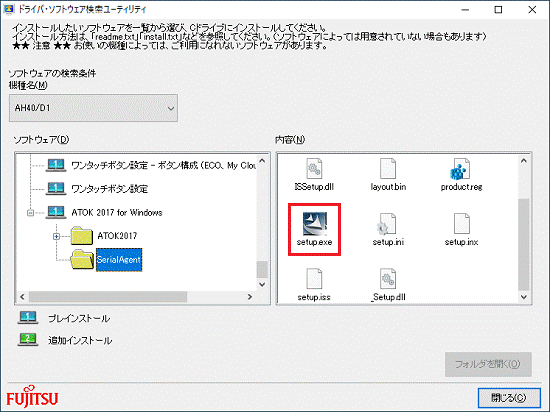This screenshot has width=550, height=412.
Task: Select ATOK 2017 for Windows tree item
Action: 117,212
